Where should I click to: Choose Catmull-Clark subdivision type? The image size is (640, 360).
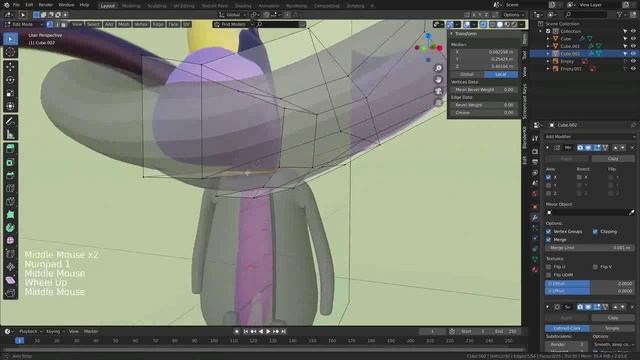click(x=567, y=328)
